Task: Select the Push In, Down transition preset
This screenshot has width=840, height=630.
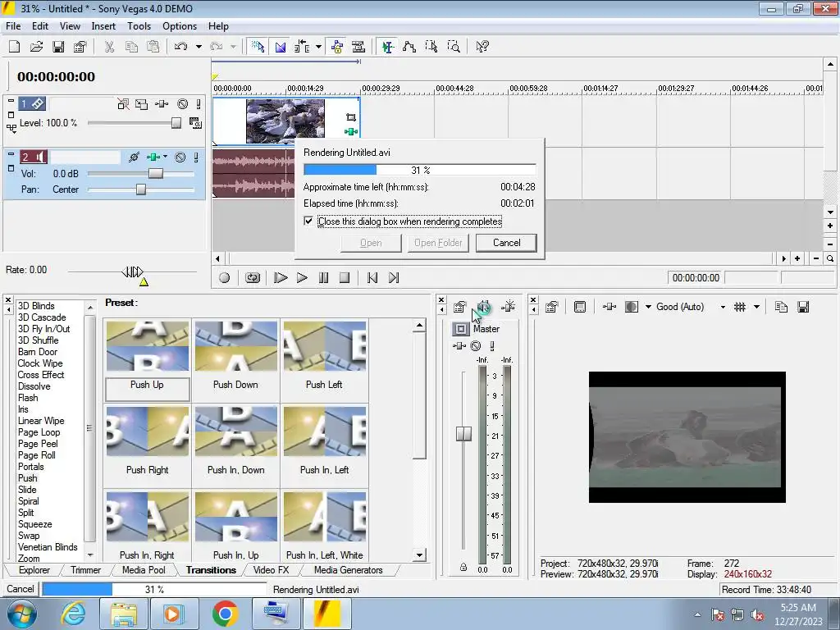Action: [235, 441]
